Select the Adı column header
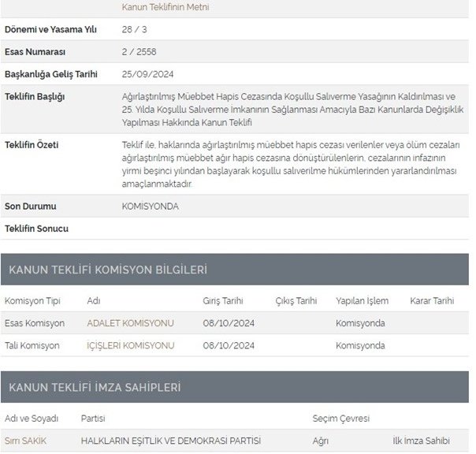Viewport: 476px width, 454px height. click(94, 301)
